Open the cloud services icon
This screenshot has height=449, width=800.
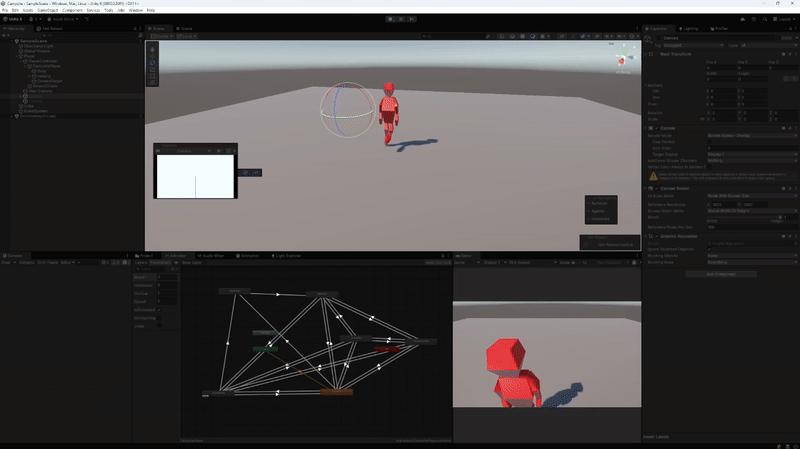click(742, 19)
